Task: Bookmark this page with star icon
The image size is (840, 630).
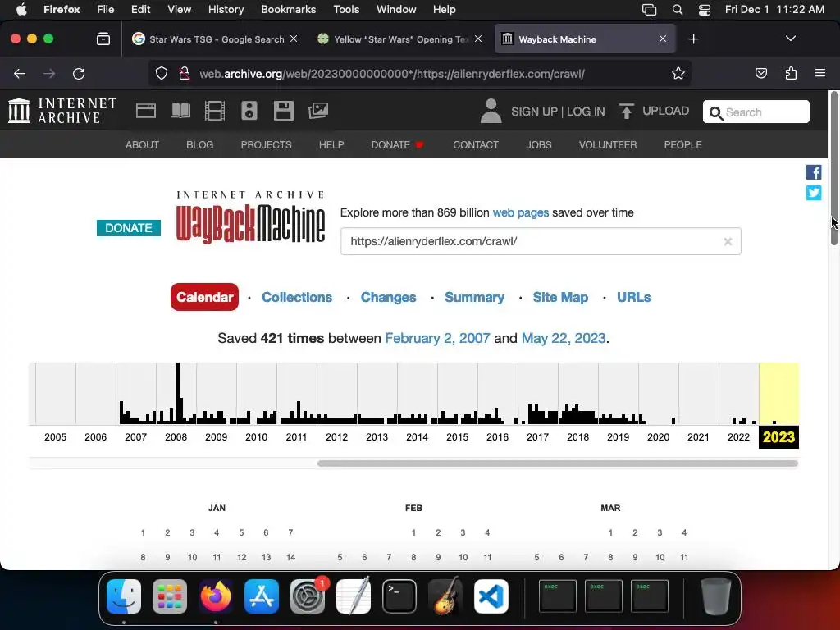Action: (678, 73)
